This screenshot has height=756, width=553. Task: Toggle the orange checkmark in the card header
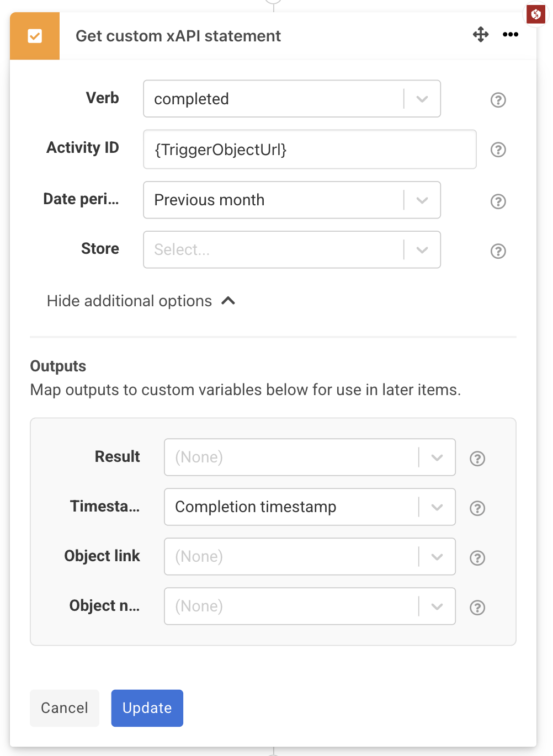35,35
